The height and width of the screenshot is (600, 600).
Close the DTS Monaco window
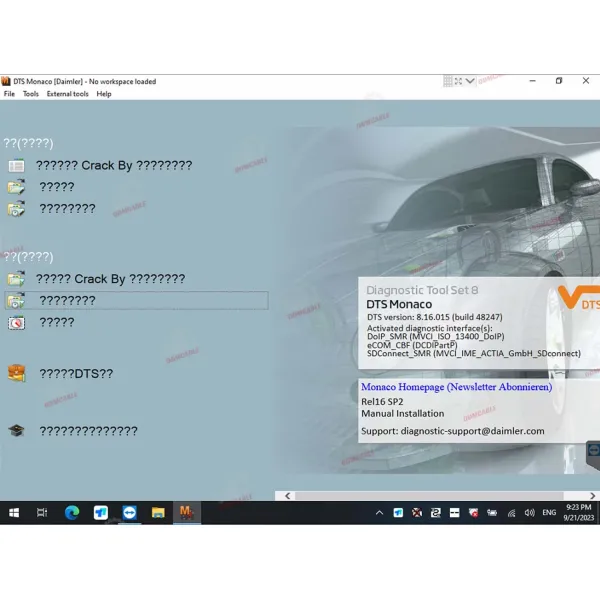coord(586,81)
